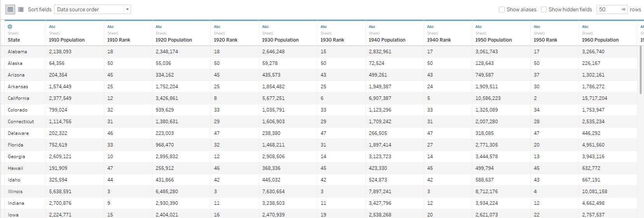Click the Abc type icon above 1920 Rank
Image resolution: width=644 pixels, height=218 pixels.
pyautogui.click(x=217, y=27)
